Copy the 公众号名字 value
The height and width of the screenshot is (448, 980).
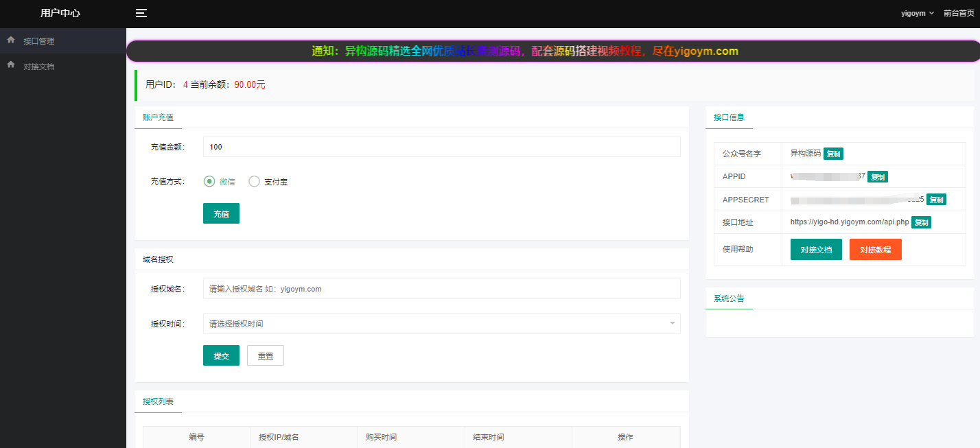click(833, 154)
